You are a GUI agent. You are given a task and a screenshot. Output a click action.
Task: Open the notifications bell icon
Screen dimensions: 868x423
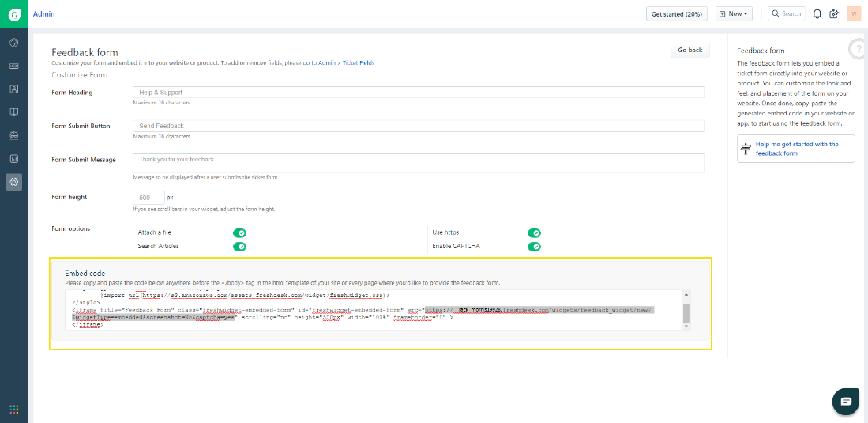click(x=817, y=14)
